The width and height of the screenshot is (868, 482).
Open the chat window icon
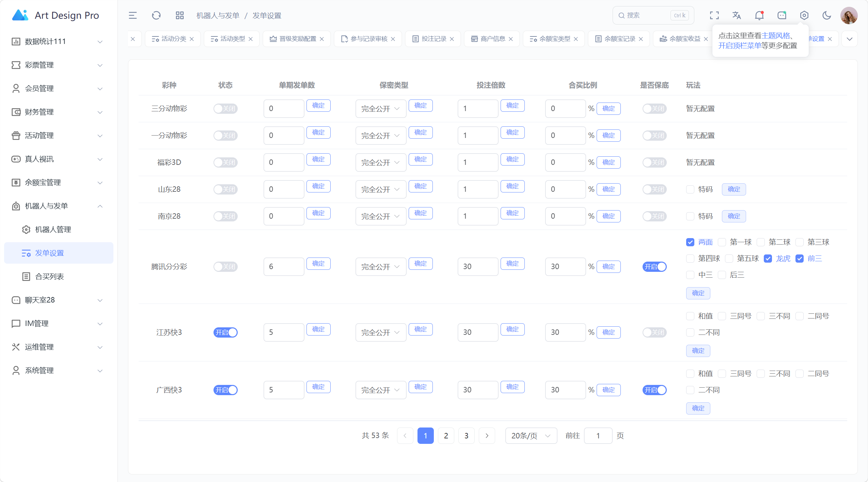782,15
